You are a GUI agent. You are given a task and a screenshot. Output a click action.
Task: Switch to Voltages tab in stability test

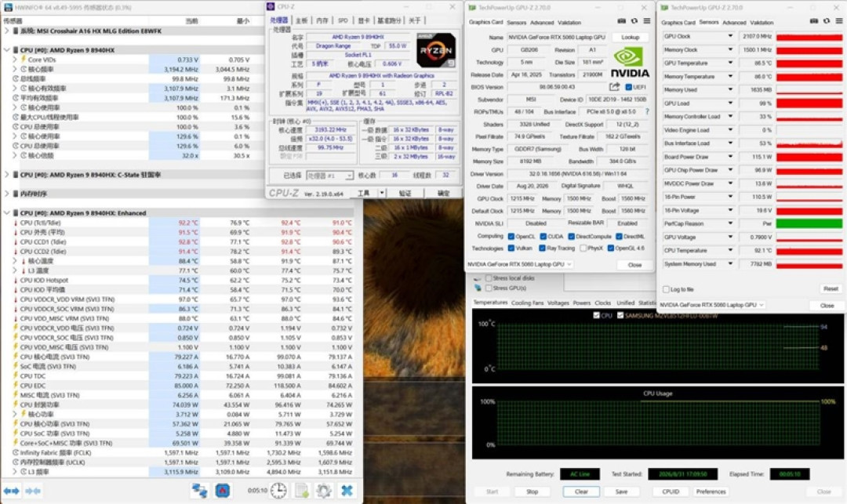[558, 303]
